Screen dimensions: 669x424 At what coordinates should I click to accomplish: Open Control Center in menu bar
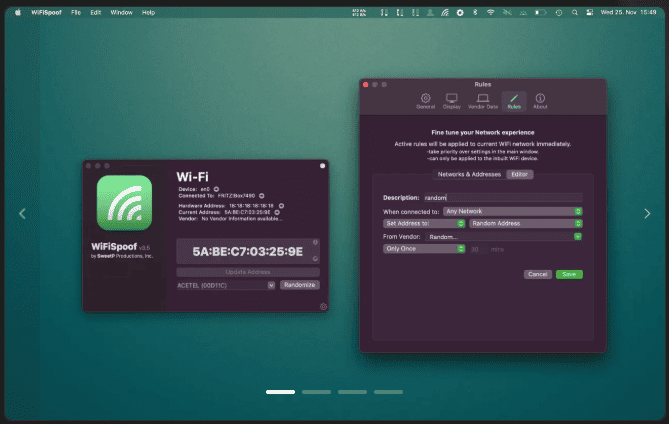point(590,12)
